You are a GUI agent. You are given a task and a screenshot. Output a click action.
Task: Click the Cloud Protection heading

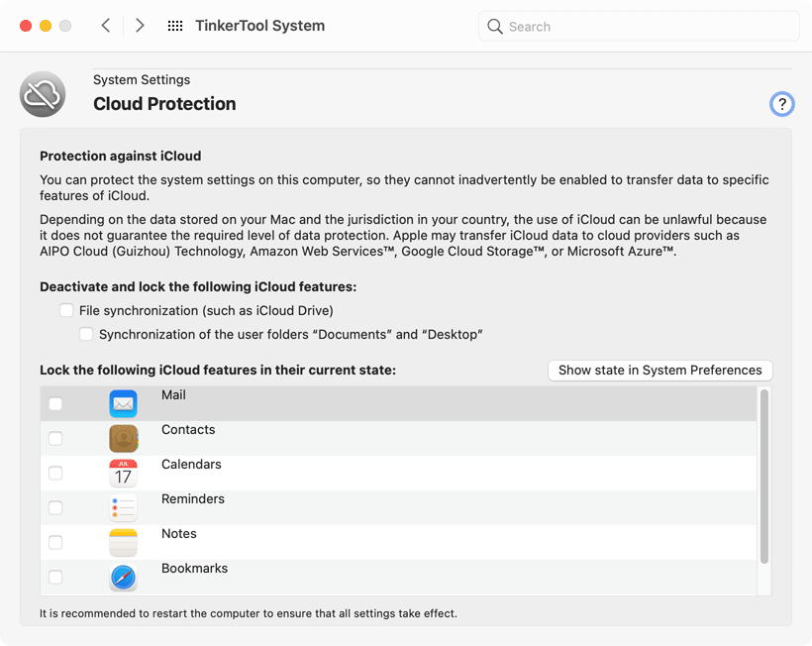(x=164, y=104)
